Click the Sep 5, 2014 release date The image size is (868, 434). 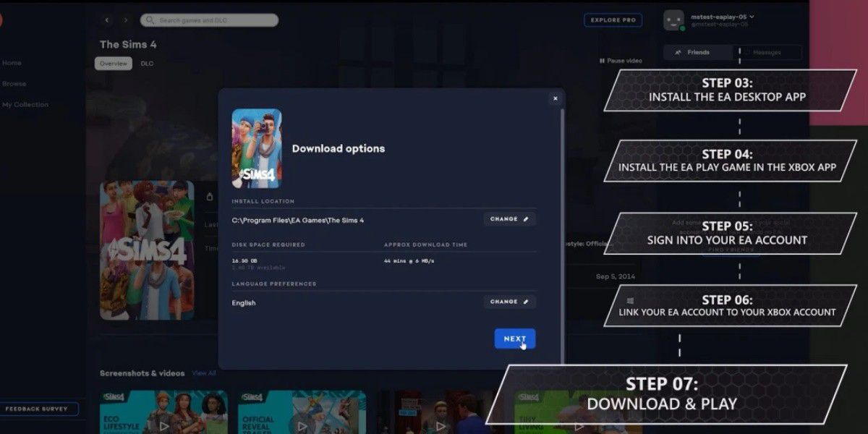pos(615,277)
